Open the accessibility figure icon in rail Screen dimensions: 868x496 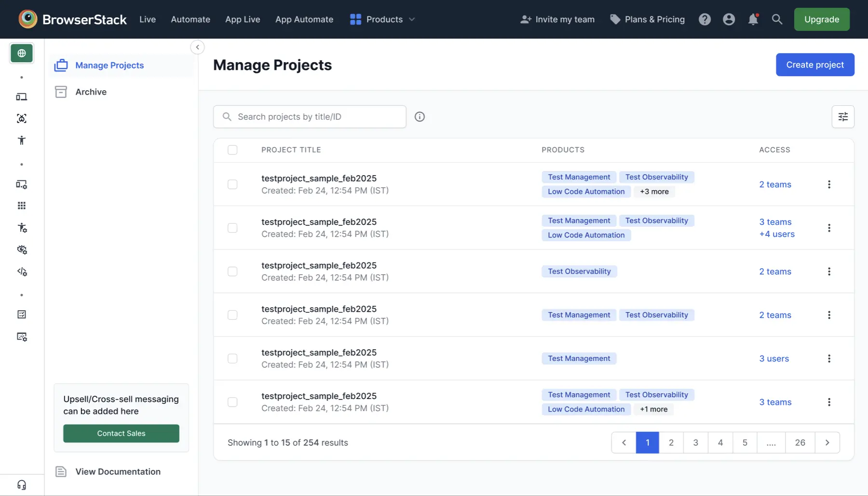[22, 140]
